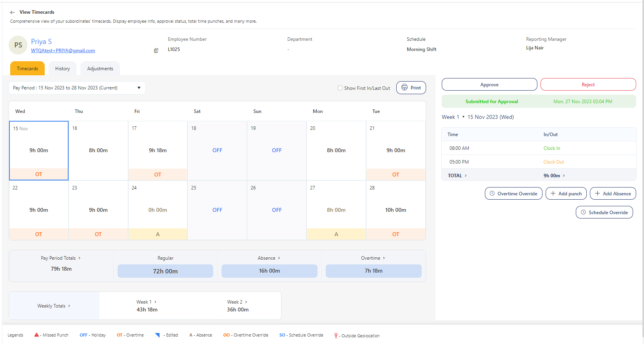Enable Show First In/Last Out checkbox

[x=340, y=88]
